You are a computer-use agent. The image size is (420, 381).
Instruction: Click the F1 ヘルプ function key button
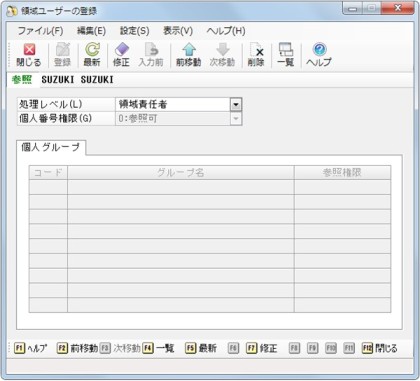click(30, 348)
